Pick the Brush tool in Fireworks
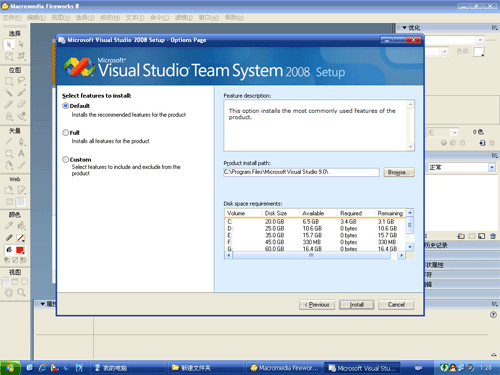The image size is (500, 375). click(x=21, y=93)
